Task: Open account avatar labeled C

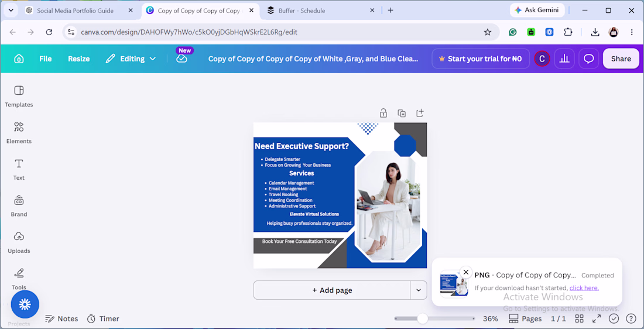Action: pos(542,59)
